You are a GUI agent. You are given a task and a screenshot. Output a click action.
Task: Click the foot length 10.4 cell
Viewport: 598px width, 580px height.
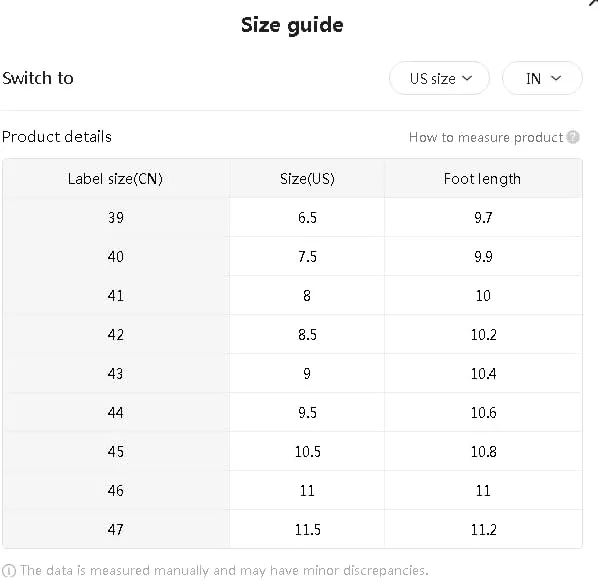pos(483,374)
